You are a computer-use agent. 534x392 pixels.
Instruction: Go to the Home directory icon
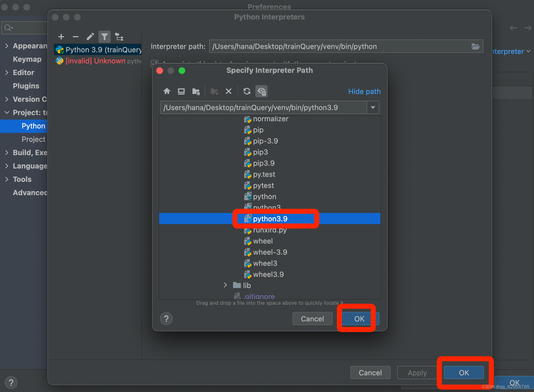(x=167, y=91)
